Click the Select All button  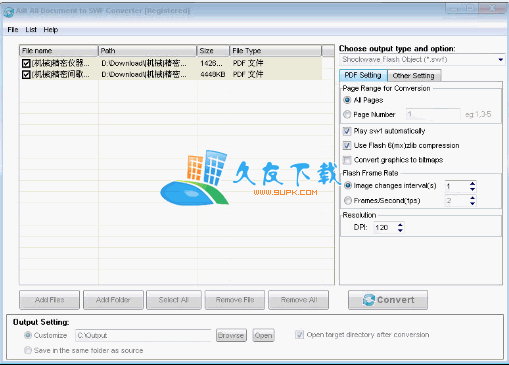click(174, 300)
